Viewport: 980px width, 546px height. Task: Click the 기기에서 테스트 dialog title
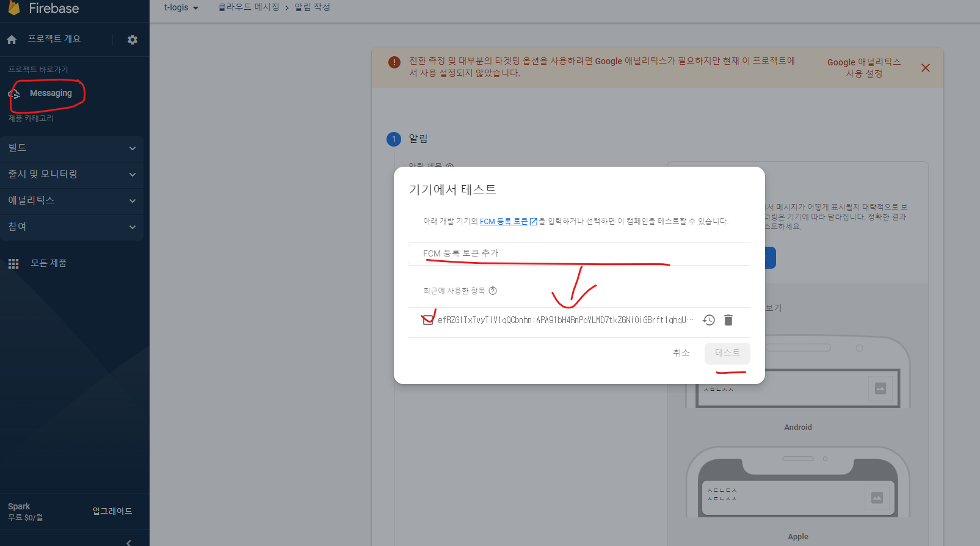pos(452,190)
